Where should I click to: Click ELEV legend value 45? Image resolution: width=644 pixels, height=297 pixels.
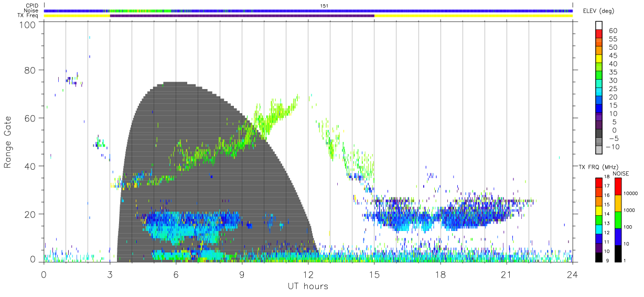[x=613, y=56]
